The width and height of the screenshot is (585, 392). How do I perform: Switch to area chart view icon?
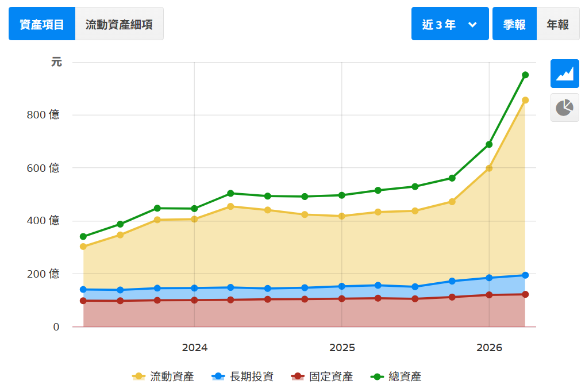tap(564, 74)
